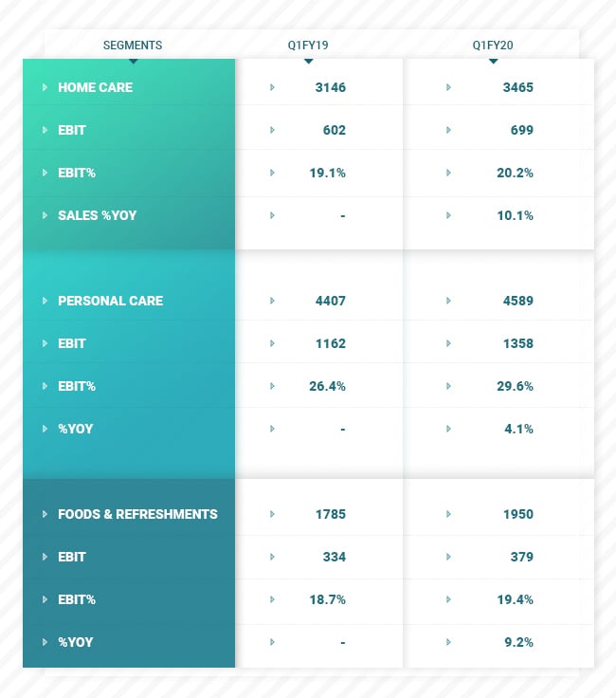Click the arrow icon beside PERSONAL CARE

45,301
